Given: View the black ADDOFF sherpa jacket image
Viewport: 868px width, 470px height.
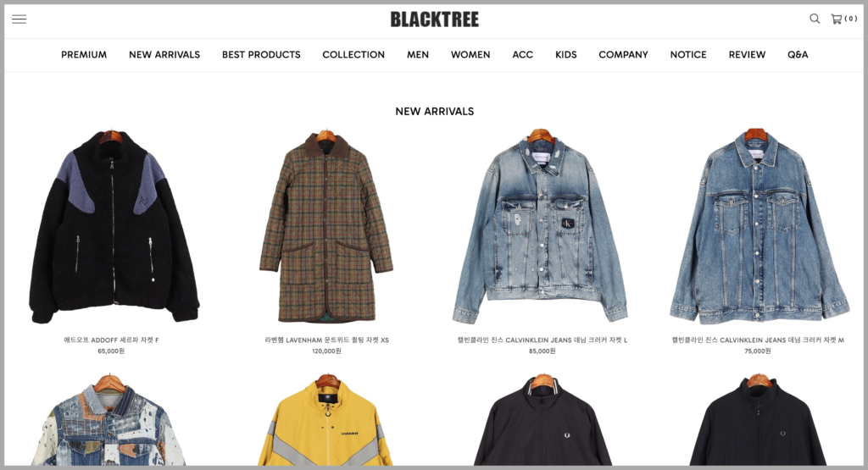Looking at the screenshot, I should [113, 227].
